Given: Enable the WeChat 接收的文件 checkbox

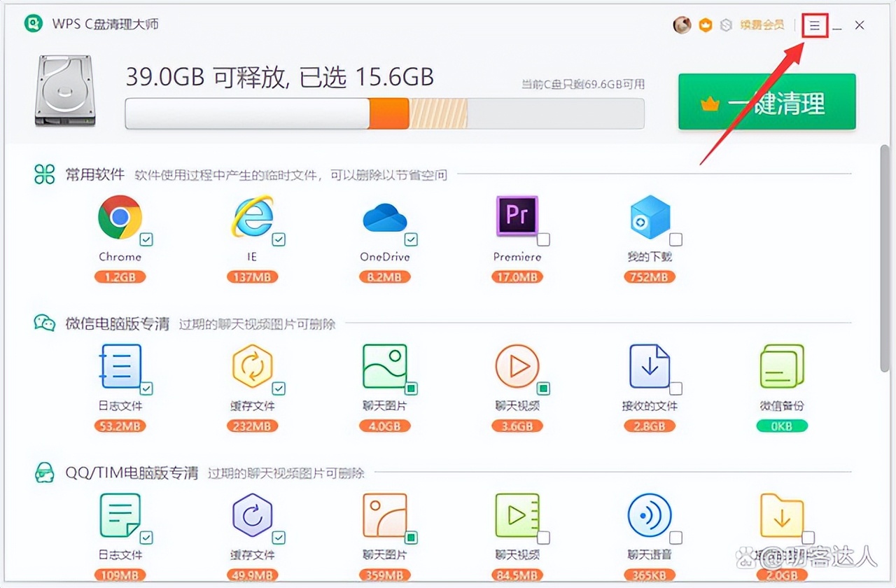Looking at the screenshot, I should (x=675, y=388).
